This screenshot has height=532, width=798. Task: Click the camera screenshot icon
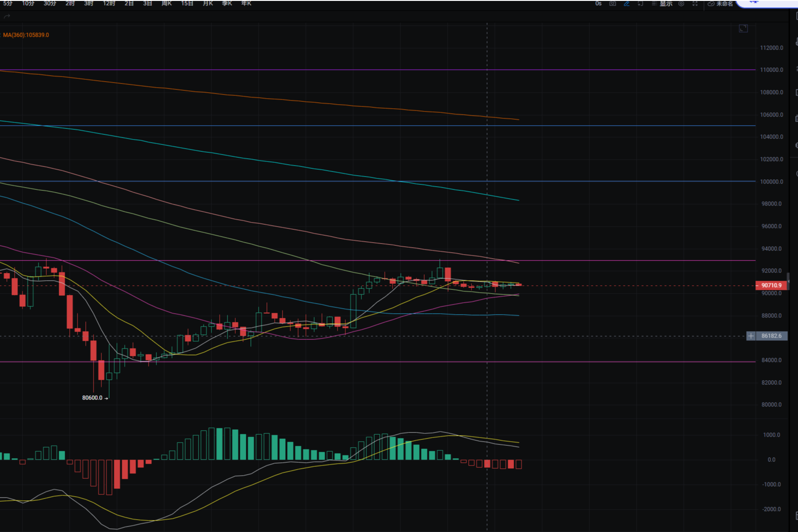612,4
